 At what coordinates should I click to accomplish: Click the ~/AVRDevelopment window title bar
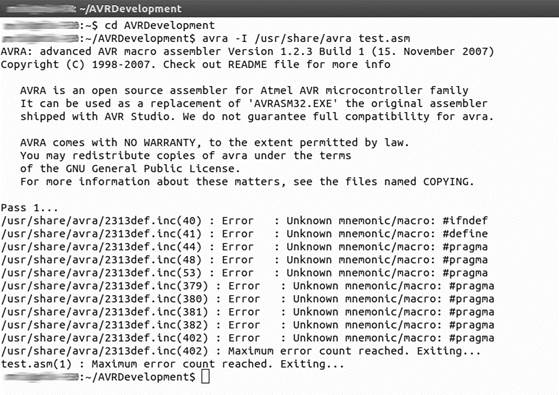click(280, 8)
